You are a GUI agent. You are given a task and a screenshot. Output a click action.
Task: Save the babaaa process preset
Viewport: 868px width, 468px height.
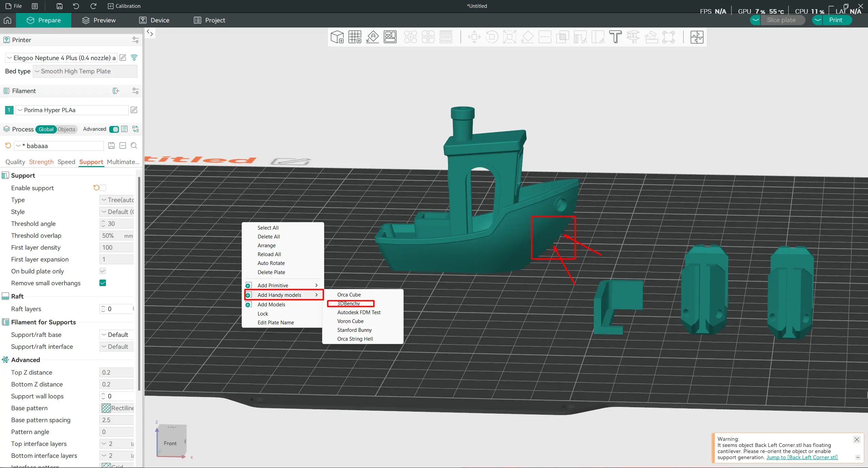[x=111, y=146]
